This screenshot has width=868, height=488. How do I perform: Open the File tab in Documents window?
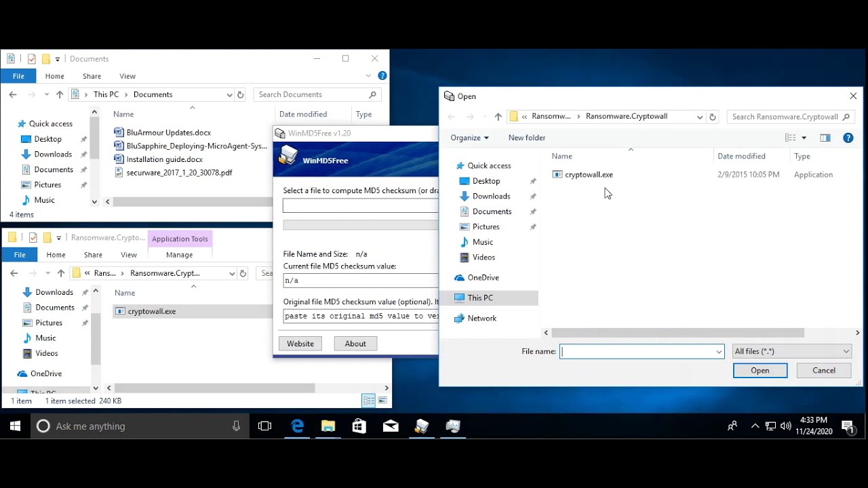(x=18, y=76)
